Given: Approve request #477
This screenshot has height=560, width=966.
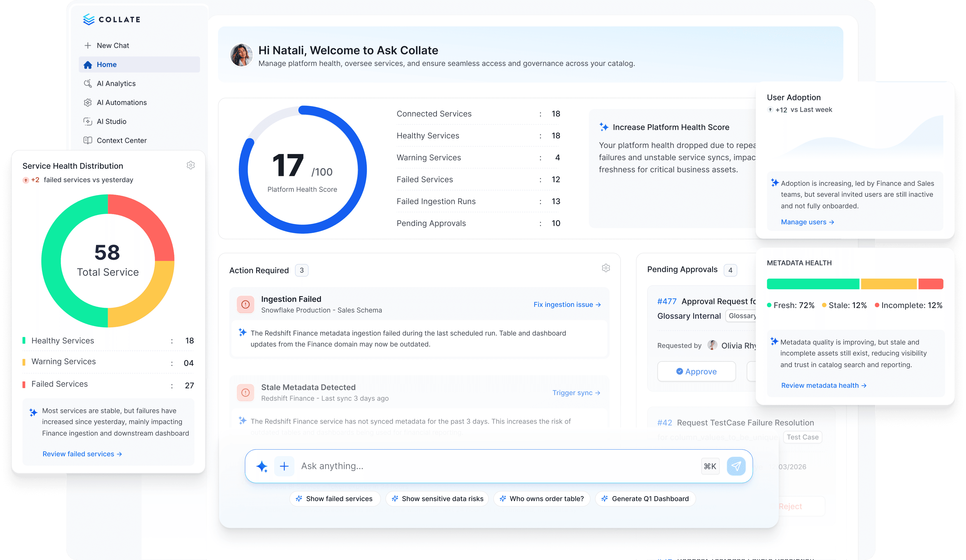Looking at the screenshot, I should pos(696,371).
